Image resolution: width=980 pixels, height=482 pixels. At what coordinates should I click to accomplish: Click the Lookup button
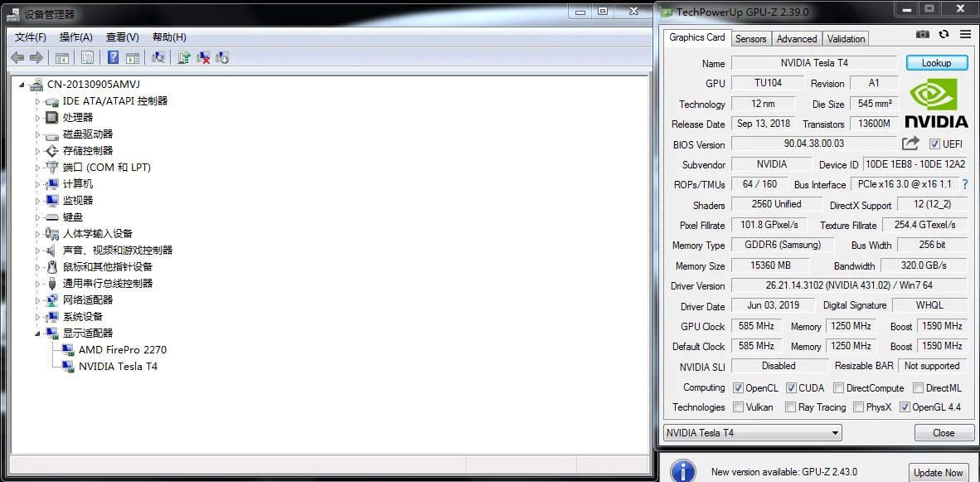click(936, 62)
